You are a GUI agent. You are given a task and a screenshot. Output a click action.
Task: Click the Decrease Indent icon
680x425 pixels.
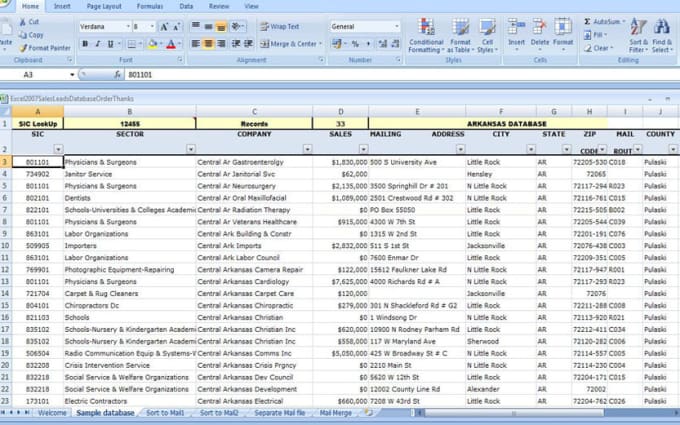click(x=236, y=44)
